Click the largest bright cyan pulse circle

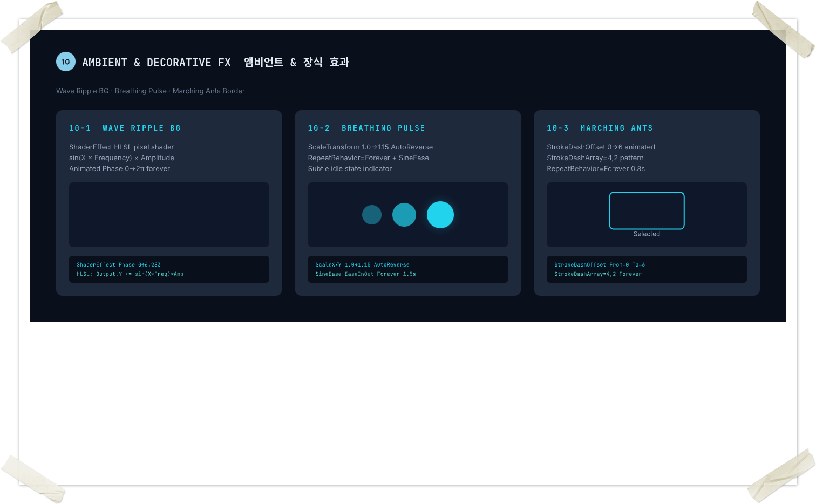pyautogui.click(x=440, y=215)
